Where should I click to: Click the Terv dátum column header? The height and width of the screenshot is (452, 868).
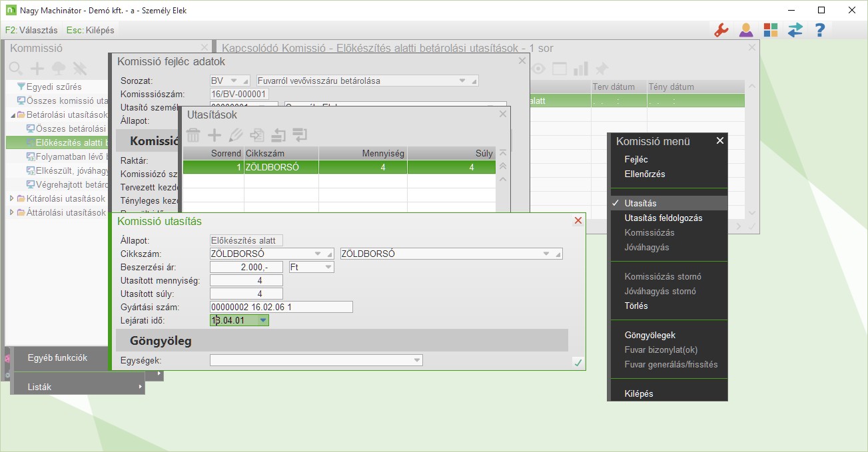[619, 87]
